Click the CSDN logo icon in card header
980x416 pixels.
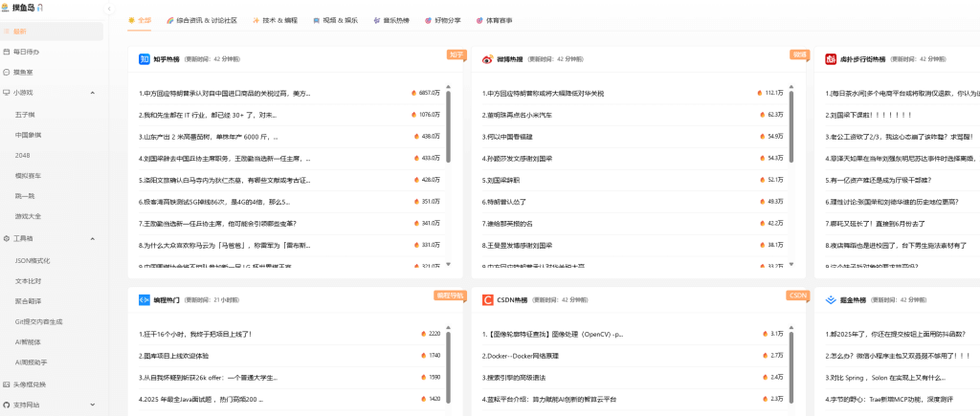tap(487, 299)
